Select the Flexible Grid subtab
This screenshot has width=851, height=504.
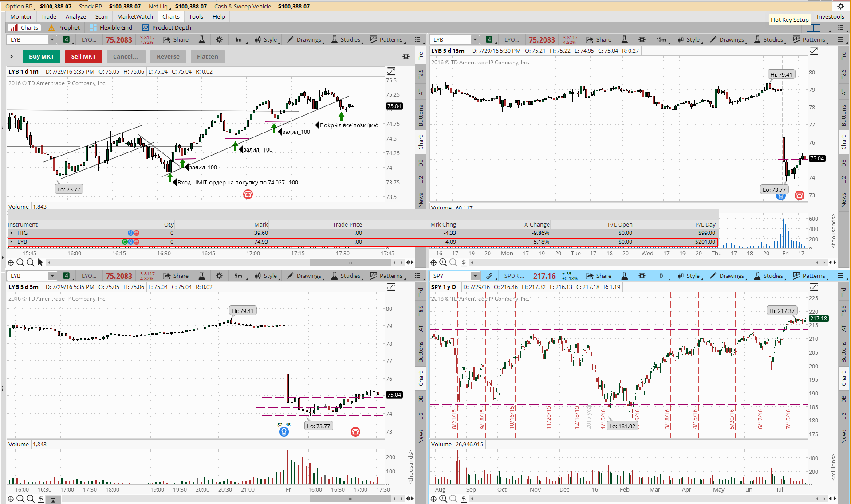coord(111,27)
